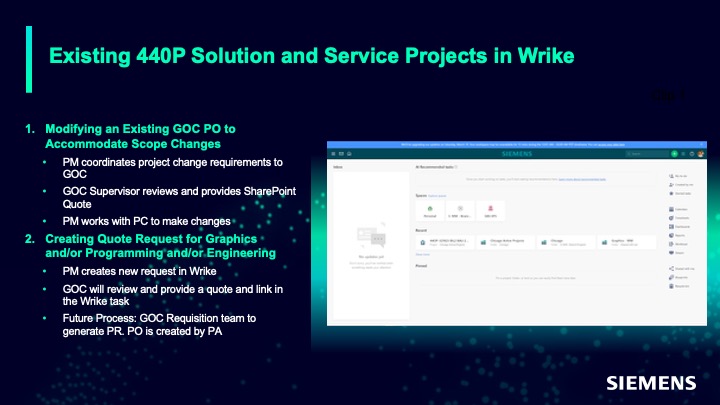Open the recent 440P project card
The height and width of the screenshot is (405, 720).
pos(445,242)
